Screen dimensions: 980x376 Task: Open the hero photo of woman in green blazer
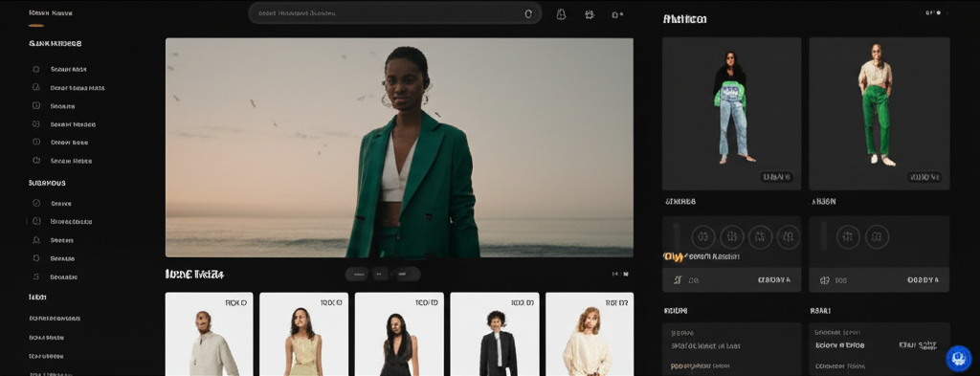(399, 147)
